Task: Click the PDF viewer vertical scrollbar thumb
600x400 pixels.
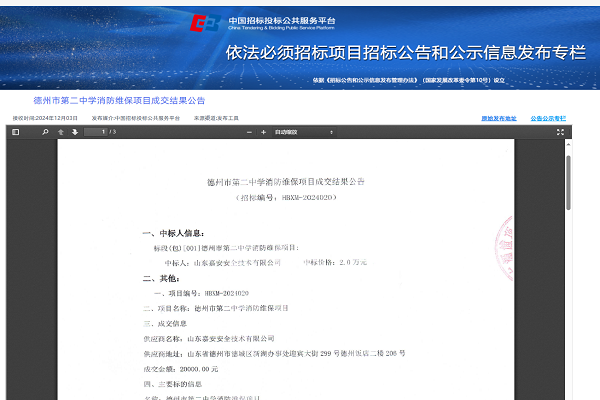Action: tap(568, 183)
